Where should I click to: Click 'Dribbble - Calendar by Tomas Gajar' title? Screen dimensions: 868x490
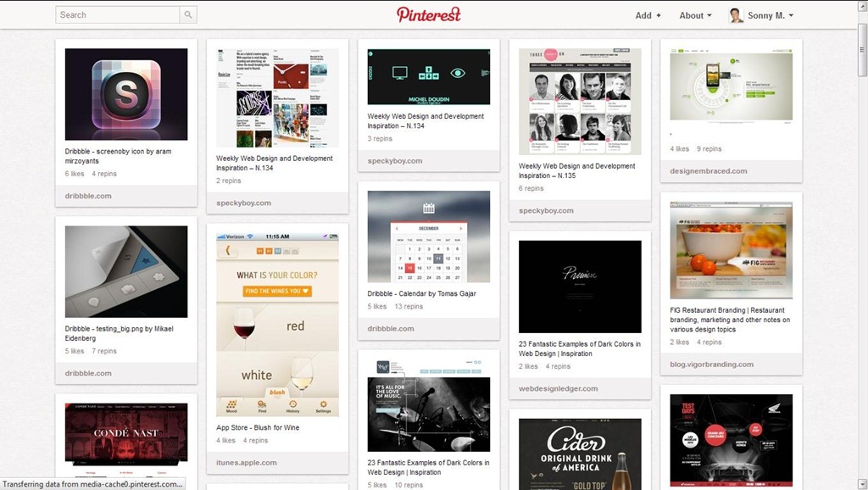(421, 293)
